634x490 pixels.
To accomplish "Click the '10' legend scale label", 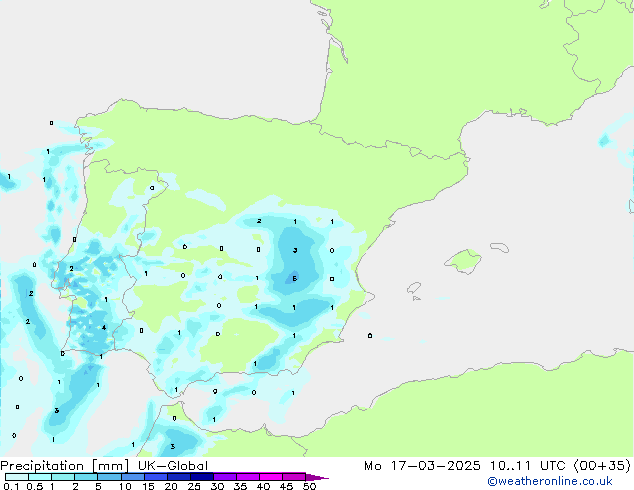I will click(125, 486).
